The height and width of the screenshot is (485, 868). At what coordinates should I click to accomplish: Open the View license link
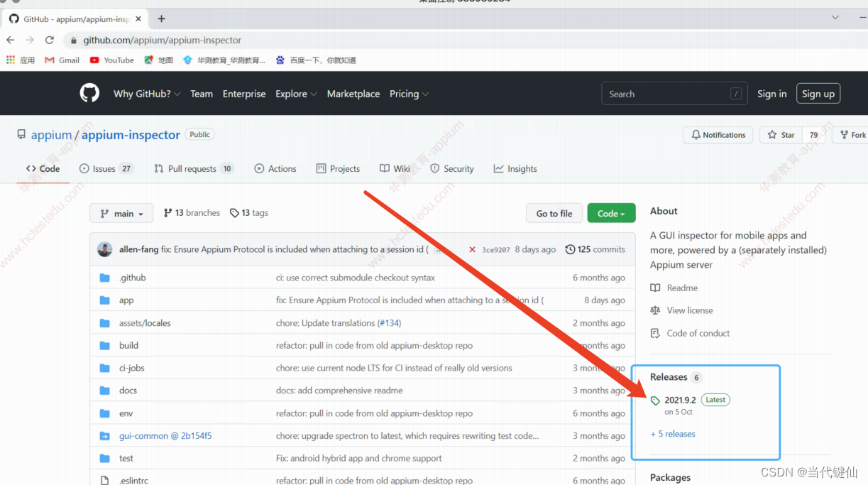pyautogui.click(x=682, y=310)
